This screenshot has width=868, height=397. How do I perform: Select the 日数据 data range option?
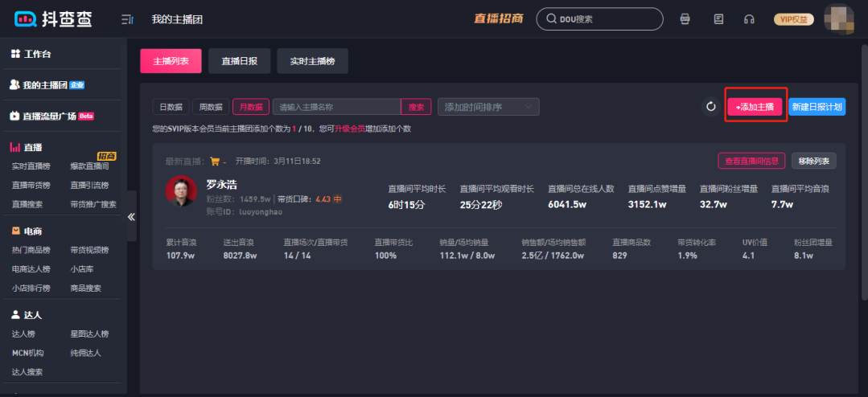click(x=170, y=107)
